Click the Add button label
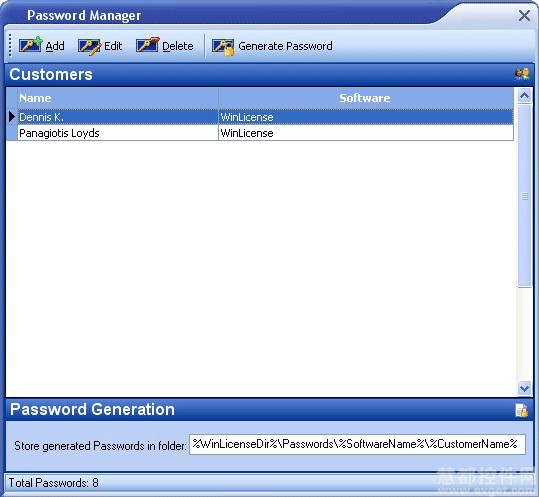 [55, 46]
